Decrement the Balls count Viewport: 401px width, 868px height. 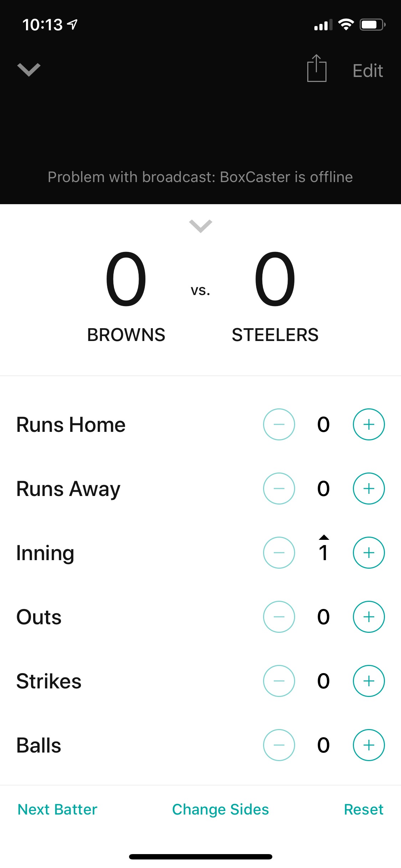pyautogui.click(x=279, y=745)
